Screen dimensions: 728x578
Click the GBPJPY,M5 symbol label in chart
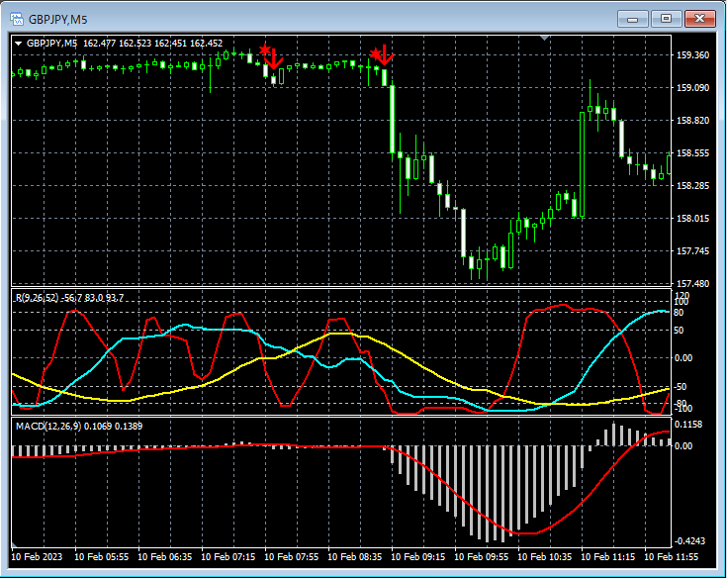(51, 44)
